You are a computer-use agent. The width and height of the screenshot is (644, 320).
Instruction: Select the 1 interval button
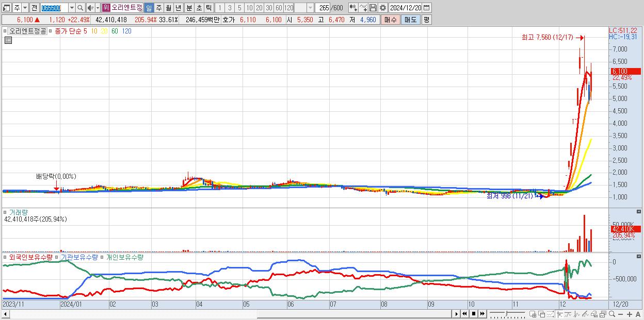[x=219, y=8]
